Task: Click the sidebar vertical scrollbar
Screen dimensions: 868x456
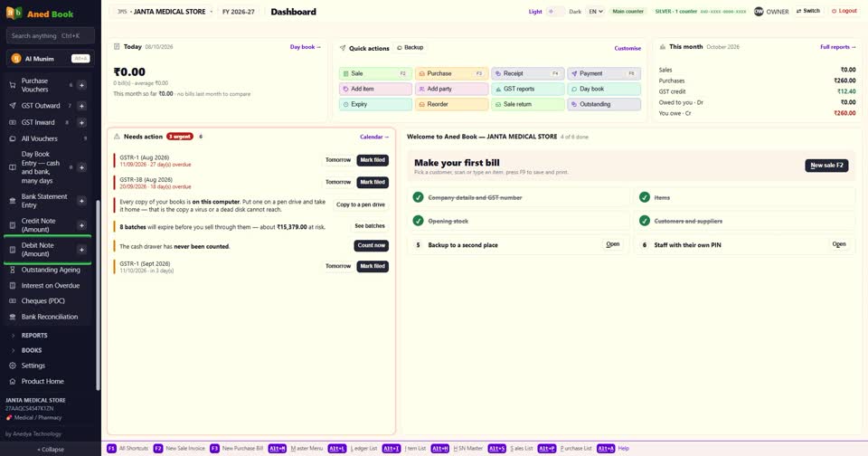Action: 98,295
